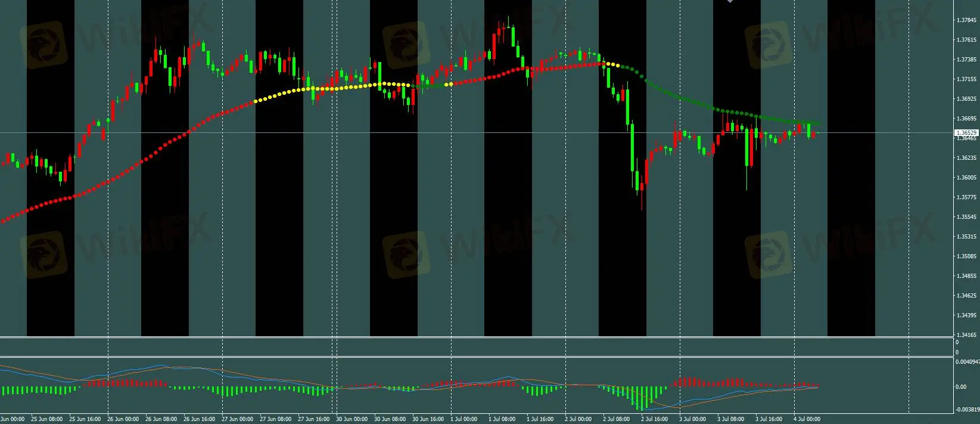Click the 1.37845 price axis label

point(966,20)
